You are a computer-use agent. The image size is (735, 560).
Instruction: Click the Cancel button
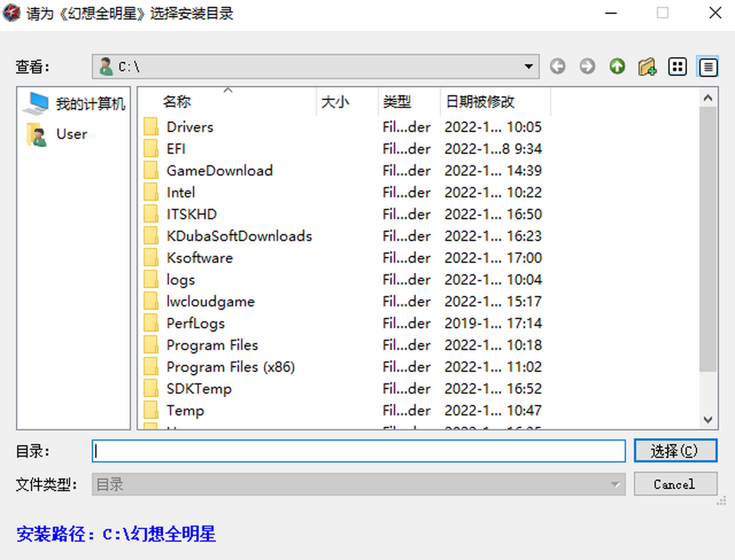click(674, 484)
